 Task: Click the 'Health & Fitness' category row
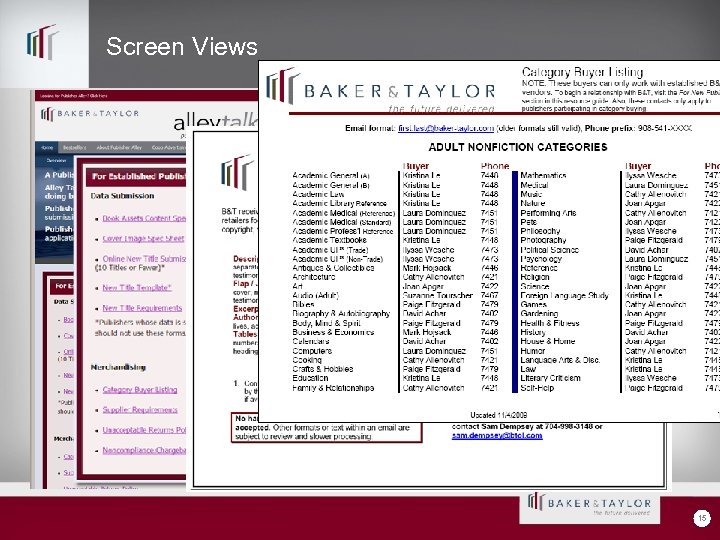(x=550, y=323)
